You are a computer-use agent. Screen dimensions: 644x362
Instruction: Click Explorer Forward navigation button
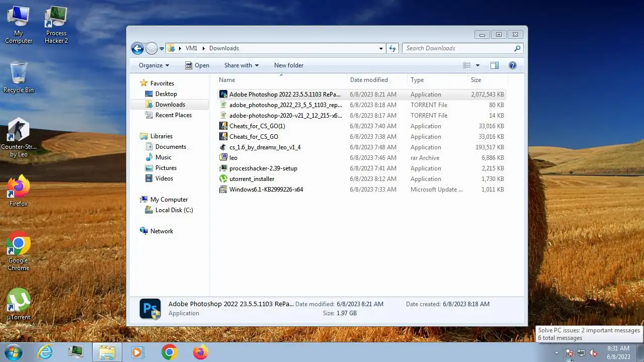151,48
